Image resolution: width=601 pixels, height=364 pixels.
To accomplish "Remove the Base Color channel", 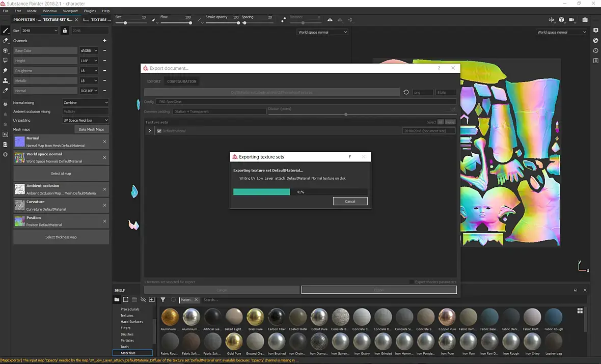I will pos(104,50).
